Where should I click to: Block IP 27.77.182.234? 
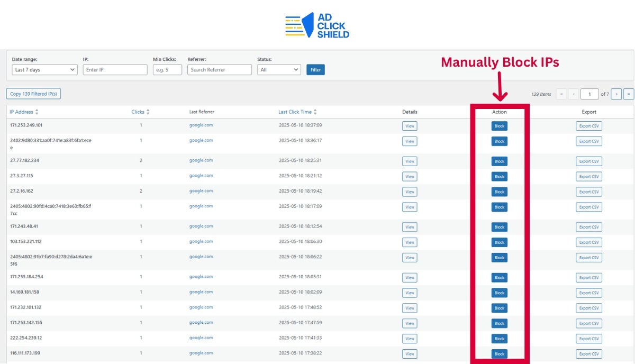pyautogui.click(x=499, y=161)
